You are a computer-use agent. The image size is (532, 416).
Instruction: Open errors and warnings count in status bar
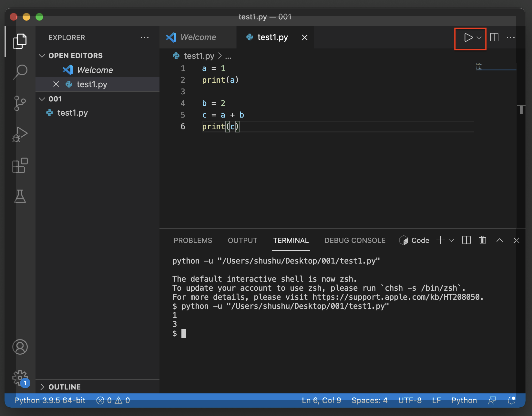coord(113,400)
